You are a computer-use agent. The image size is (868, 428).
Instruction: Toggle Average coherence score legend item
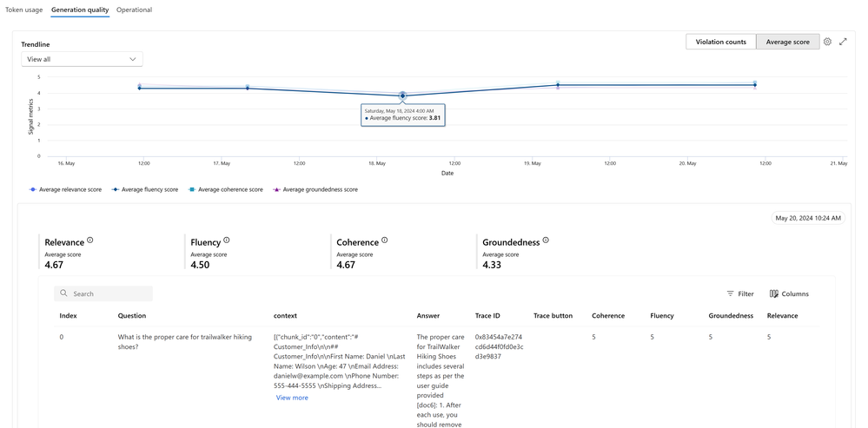pyautogui.click(x=225, y=189)
